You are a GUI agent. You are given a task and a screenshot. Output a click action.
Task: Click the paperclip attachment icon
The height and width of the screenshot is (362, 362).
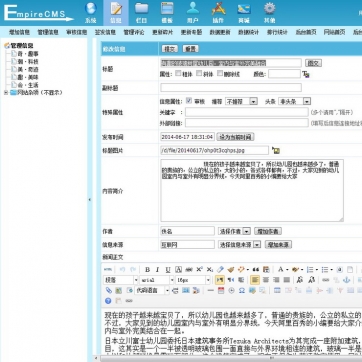[108, 290]
